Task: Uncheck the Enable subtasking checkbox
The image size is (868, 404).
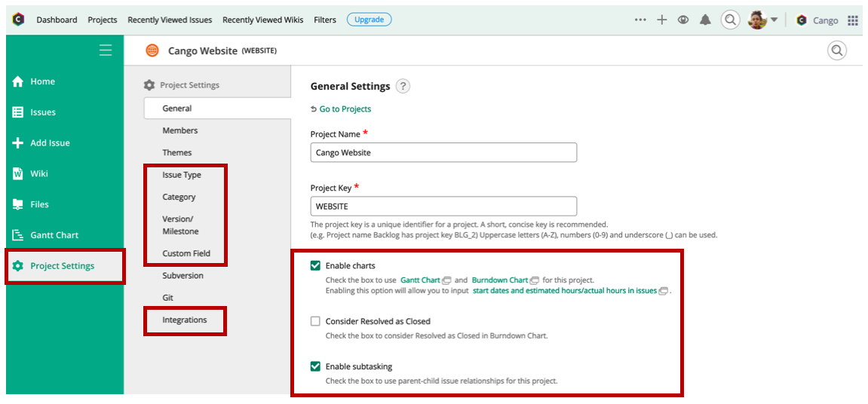Action: pos(315,366)
